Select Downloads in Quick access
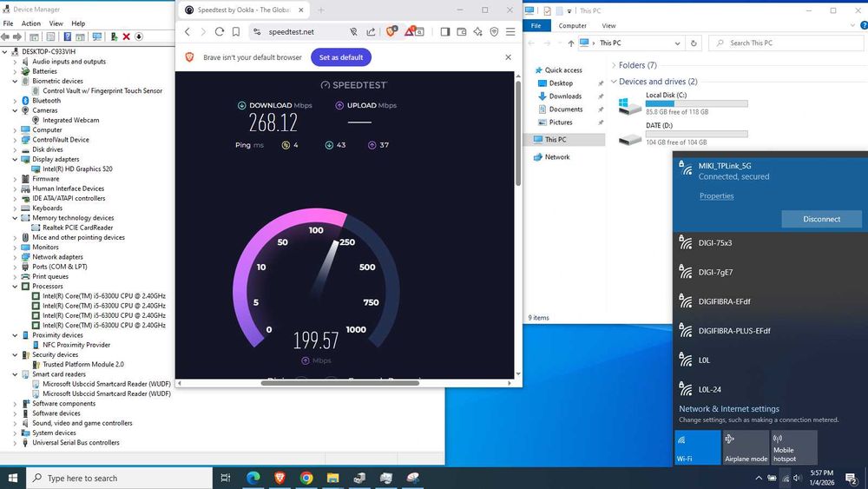The width and height of the screenshot is (868, 489). tap(565, 96)
